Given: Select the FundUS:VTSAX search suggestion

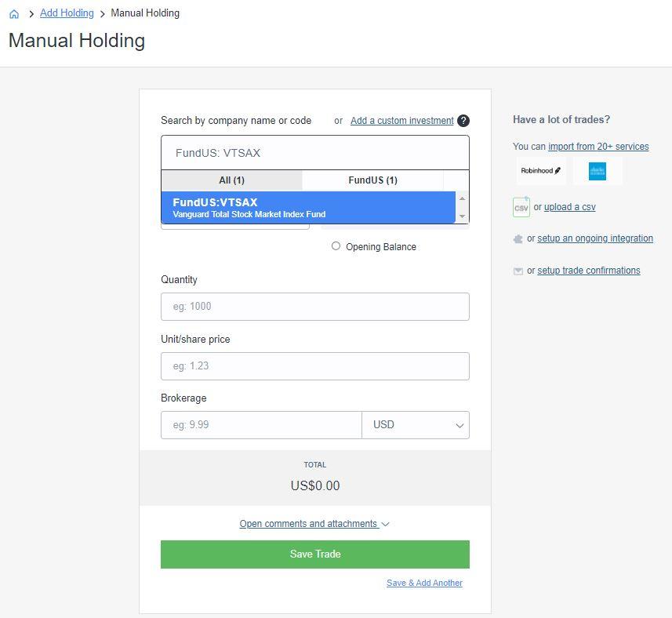Looking at the screenshot, I should [x=310, y=206].
